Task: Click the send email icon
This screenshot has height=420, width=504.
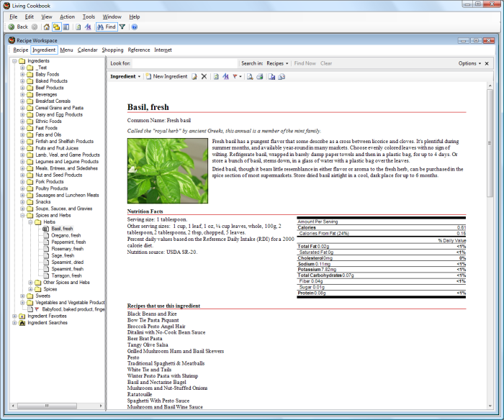Action: 282,76
